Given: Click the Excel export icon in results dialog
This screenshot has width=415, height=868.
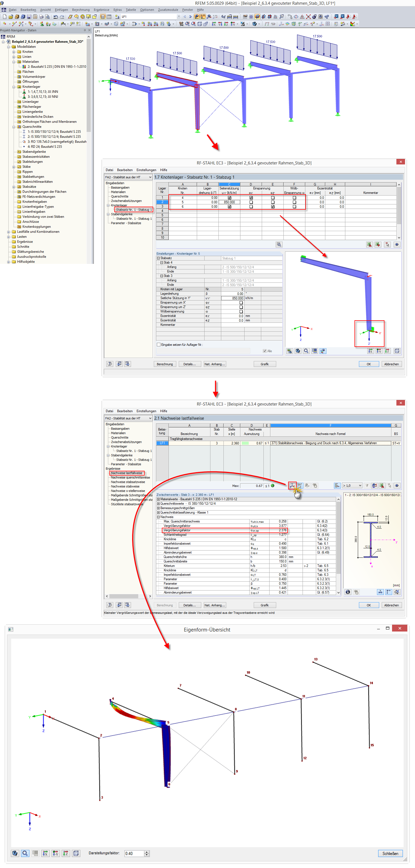Looking at the screenshot, I should [x=382, y=485].
